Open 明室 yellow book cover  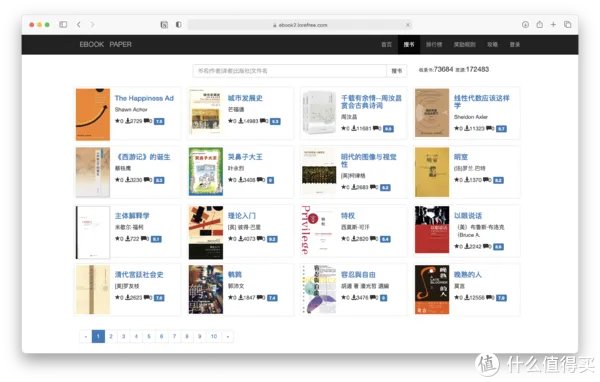pos(432,172)
